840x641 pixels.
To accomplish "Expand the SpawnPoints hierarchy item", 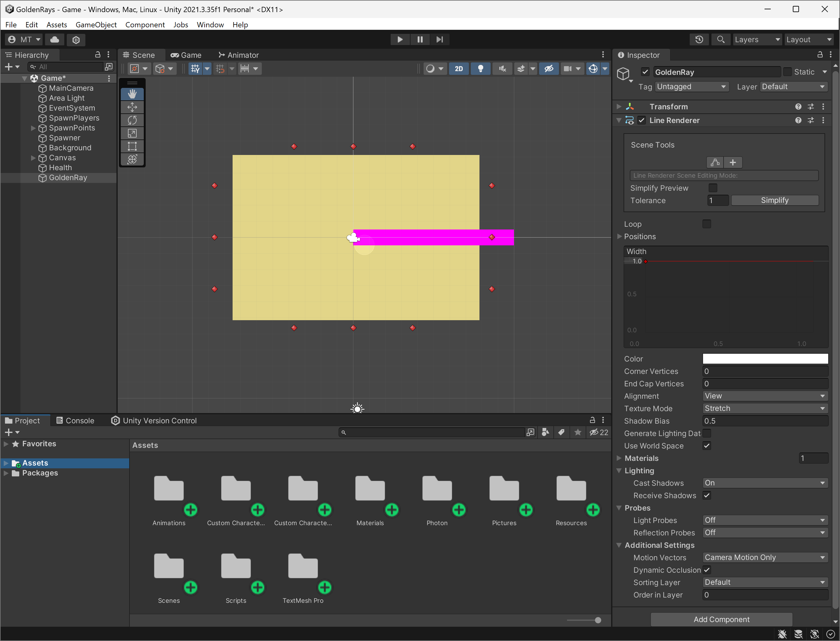I will point(33,128).
